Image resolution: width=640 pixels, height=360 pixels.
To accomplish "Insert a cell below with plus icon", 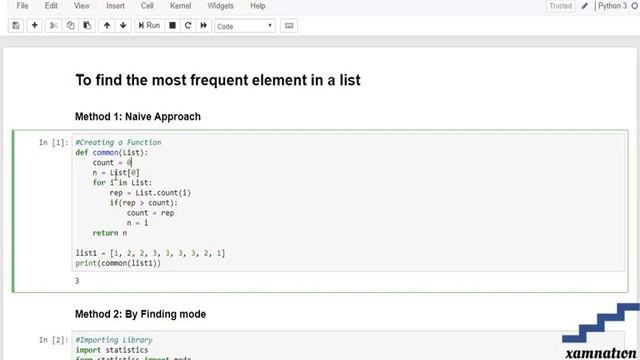I will click(35, 26).
